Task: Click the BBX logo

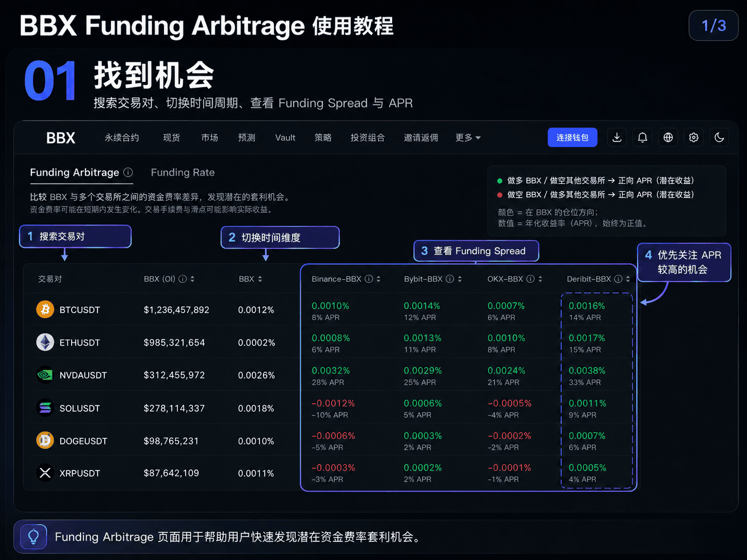Action: 60,138
